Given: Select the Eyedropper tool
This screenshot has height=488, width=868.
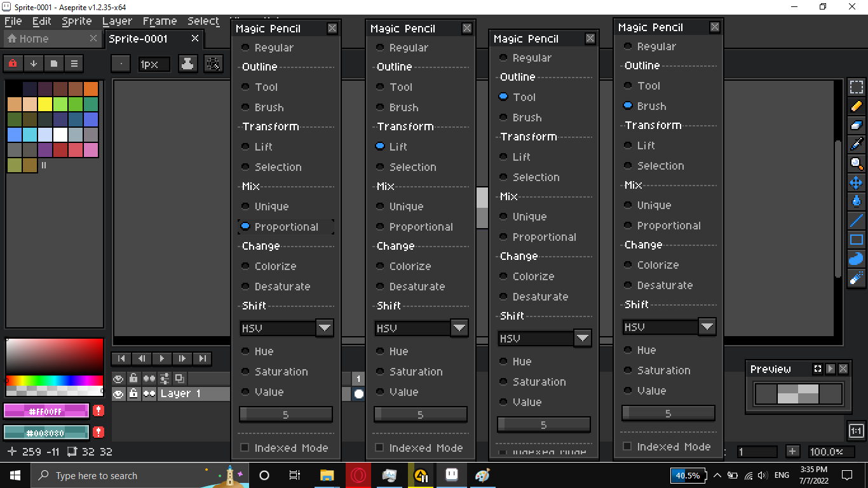Looking at the screenshot, I should tap(856, 144).
